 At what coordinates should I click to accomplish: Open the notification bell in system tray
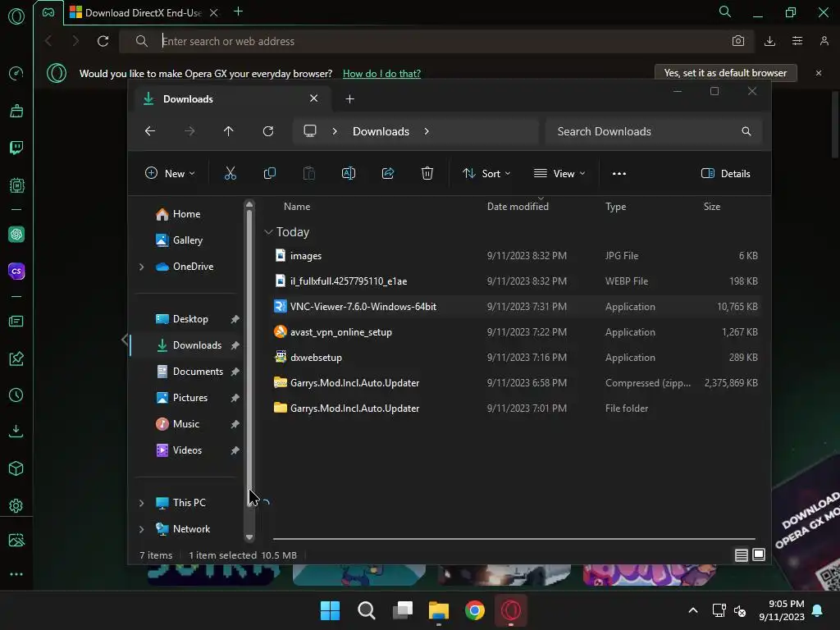(818, 610)
